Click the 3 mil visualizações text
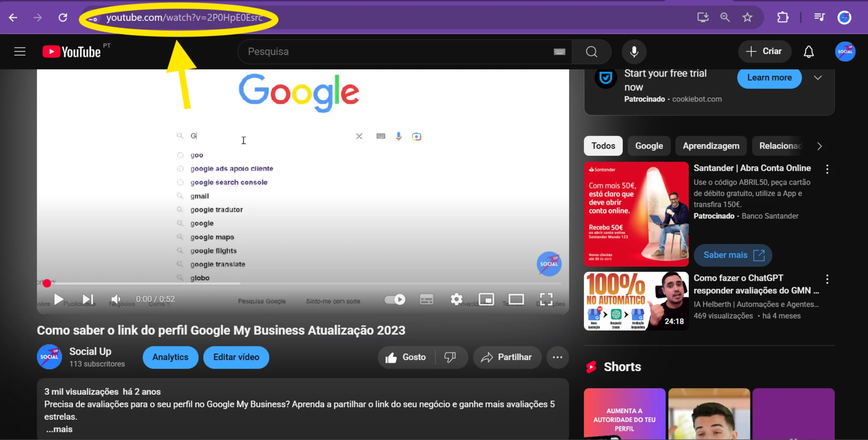Screen dimensions: 868x440 (x=81, y=392)
